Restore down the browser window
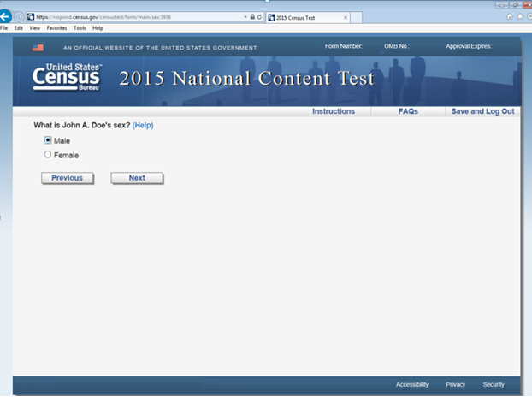 (516, 5)
